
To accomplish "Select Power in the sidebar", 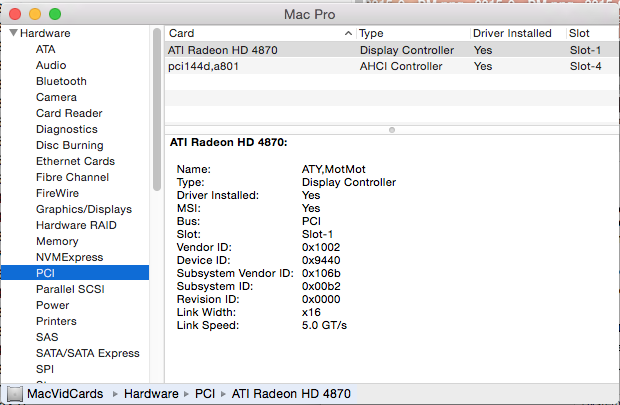I will 52,305.
